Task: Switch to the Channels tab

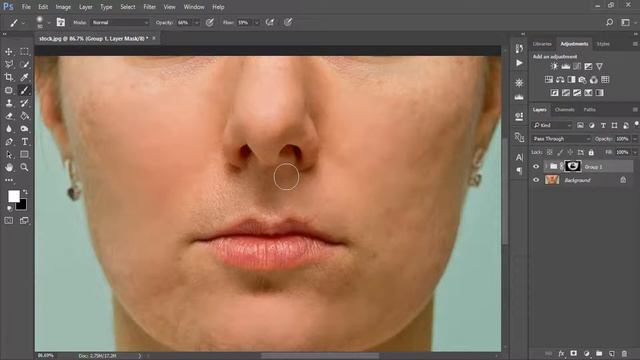Action: pyautogui.click(x=564, y=109)
